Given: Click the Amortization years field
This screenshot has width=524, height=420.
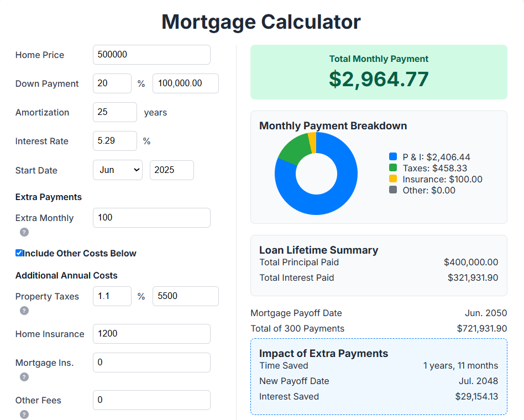Looking at the screenshot, I should (114, 112).
